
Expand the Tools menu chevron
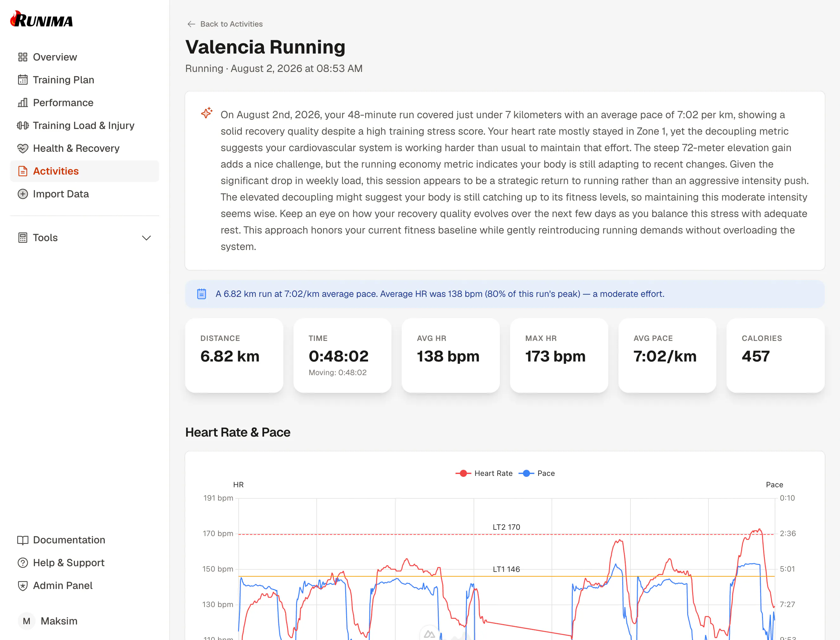coord(146,238)
